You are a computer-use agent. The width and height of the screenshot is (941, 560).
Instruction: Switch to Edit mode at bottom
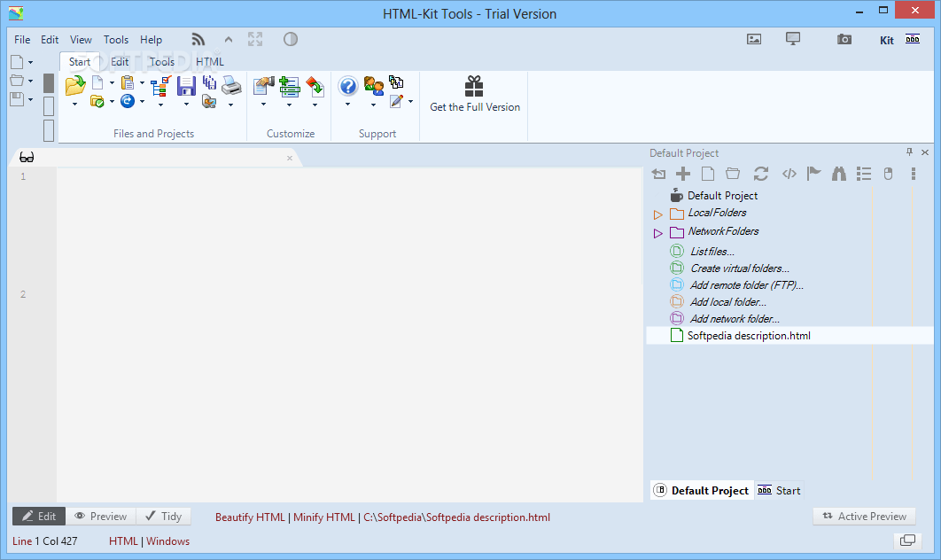click(39, 517)
